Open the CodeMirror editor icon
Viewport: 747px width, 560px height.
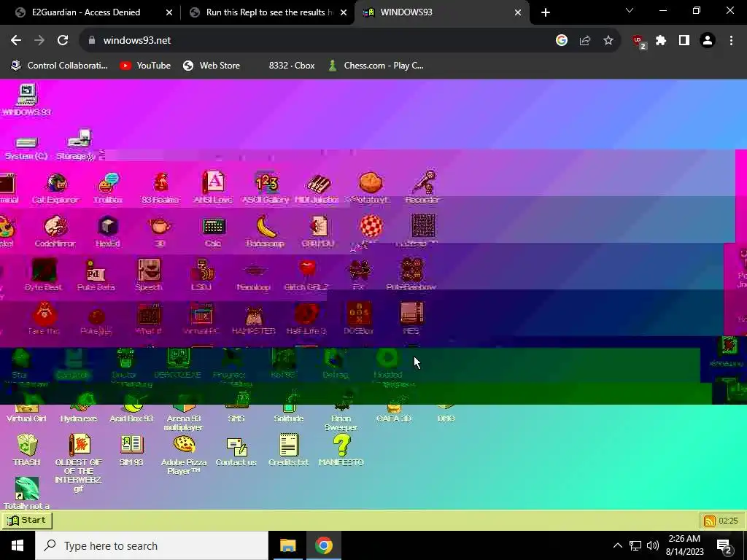(55, 231)
